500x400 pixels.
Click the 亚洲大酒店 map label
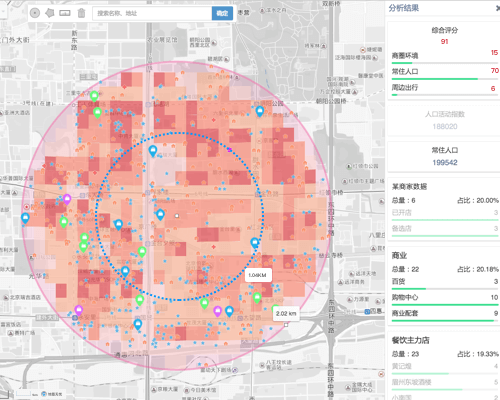[17, 113]
